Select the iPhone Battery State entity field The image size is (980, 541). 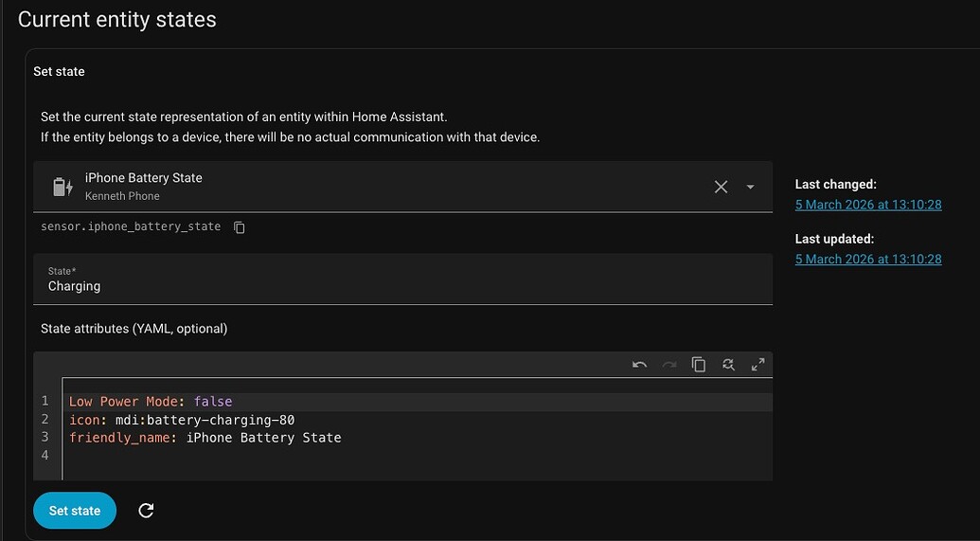402,187
